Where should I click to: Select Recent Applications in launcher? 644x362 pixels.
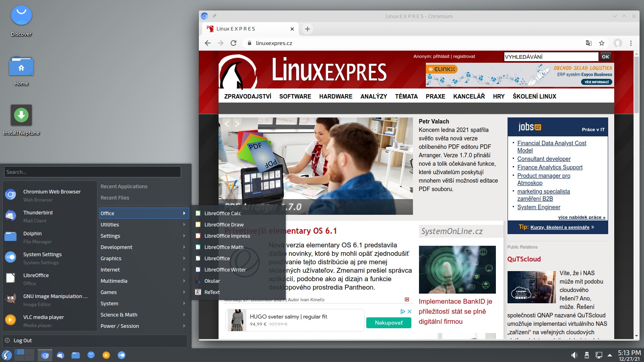click(x=124, y=186)
